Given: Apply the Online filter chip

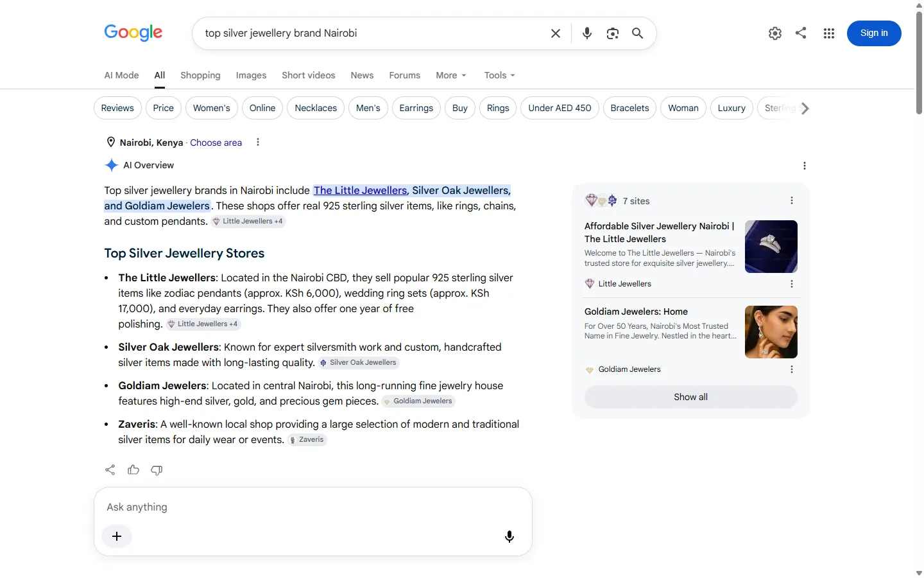Looking at the screenshot, I should [x=262, y=108].
